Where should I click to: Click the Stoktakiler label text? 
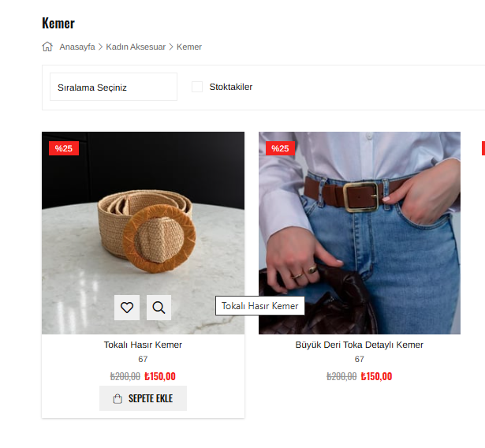[x=231, y=87]
